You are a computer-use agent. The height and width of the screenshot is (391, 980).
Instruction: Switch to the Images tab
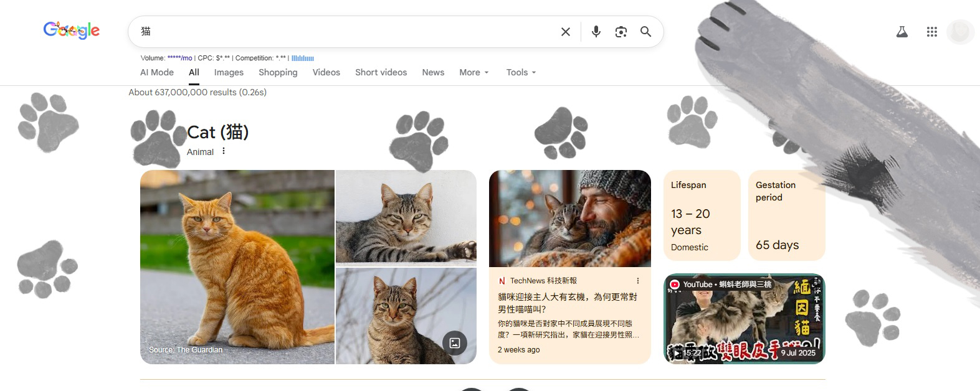[x=229, y=72]
